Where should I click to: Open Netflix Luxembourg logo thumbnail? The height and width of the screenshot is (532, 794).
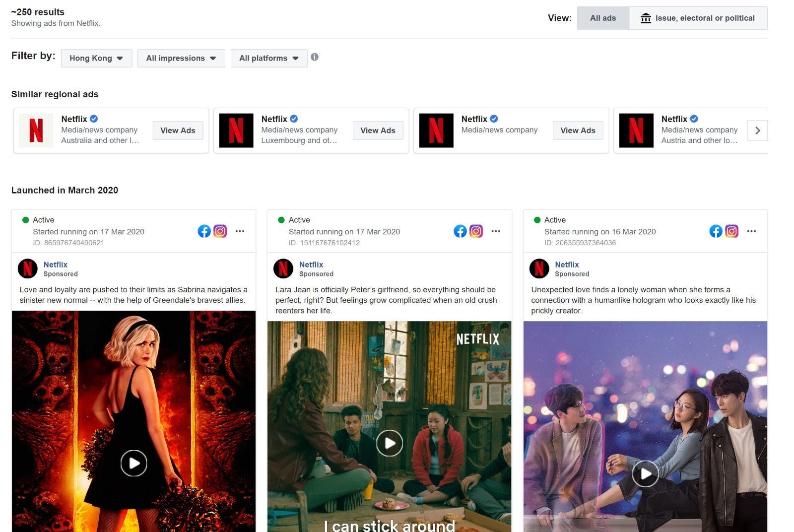point(236,131)
